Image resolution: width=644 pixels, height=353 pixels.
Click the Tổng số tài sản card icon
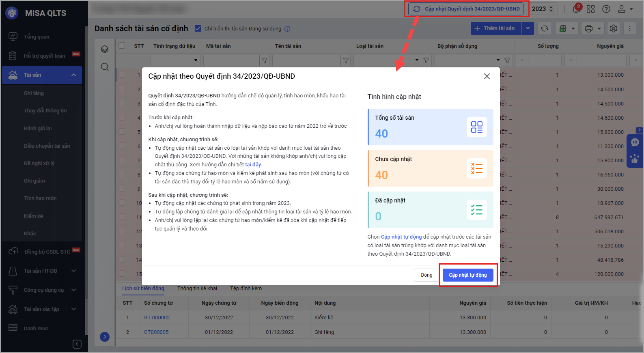pos(477,127)
